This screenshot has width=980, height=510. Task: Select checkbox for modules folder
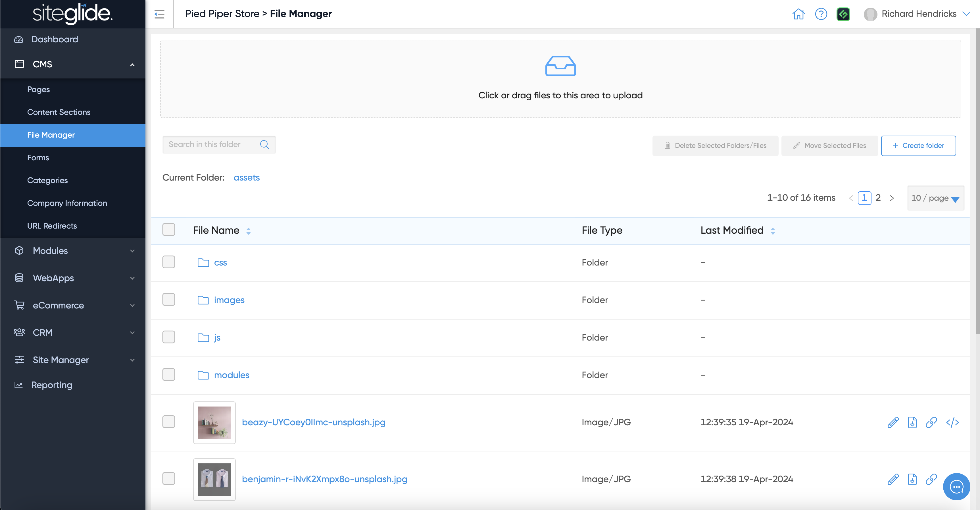168,375
